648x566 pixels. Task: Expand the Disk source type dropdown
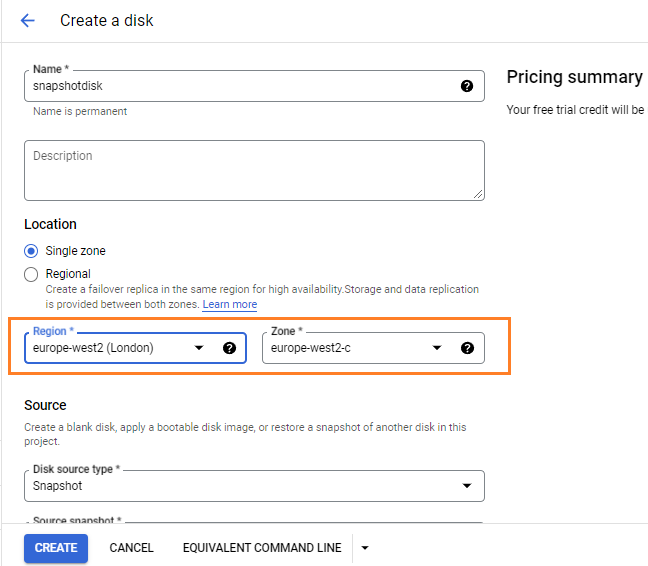click(x=466, y=486)
